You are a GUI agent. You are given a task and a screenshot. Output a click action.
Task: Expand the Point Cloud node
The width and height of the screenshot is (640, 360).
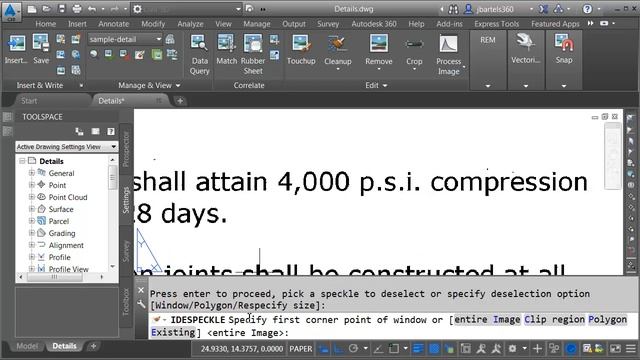point(31,197)
